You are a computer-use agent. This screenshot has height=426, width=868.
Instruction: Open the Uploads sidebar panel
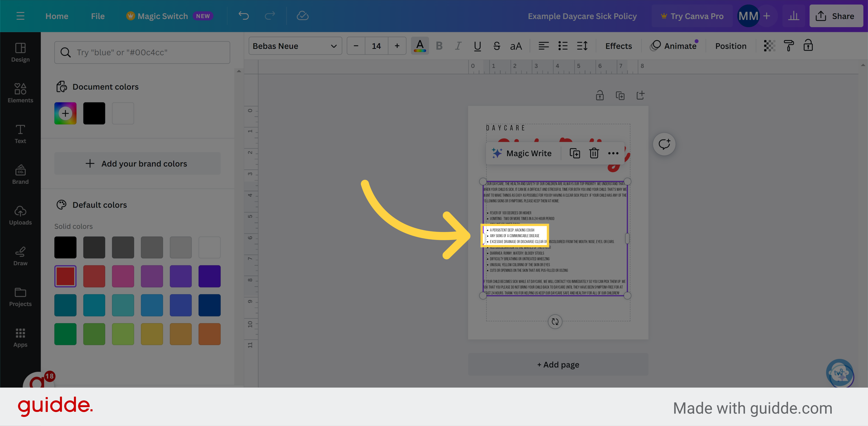[20, 215]
